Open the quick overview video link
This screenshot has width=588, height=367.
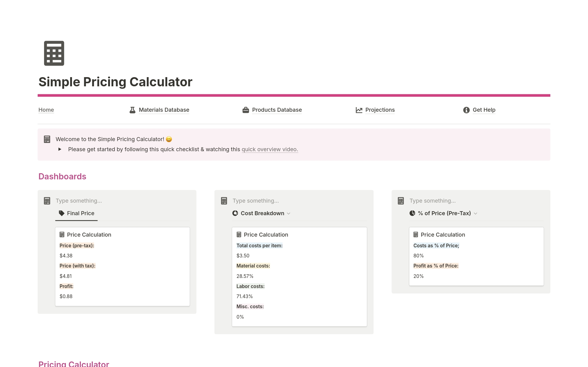[269, 149]
